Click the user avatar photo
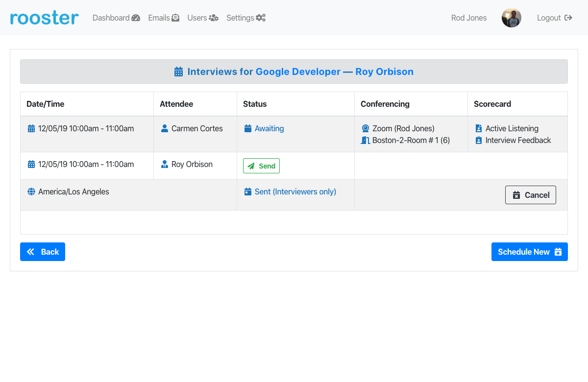Image resolution: width=588 pixels, height=382 pixels. 511,18
